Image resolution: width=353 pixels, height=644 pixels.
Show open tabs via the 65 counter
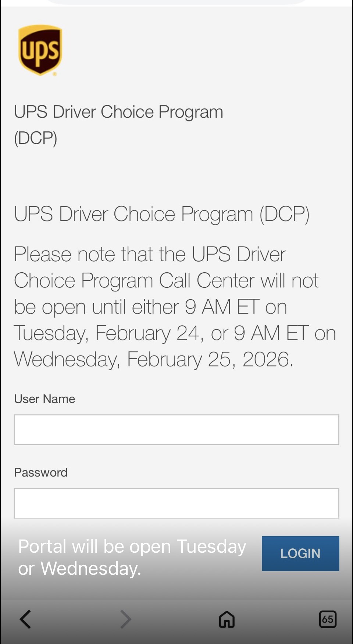pos(327,619)
